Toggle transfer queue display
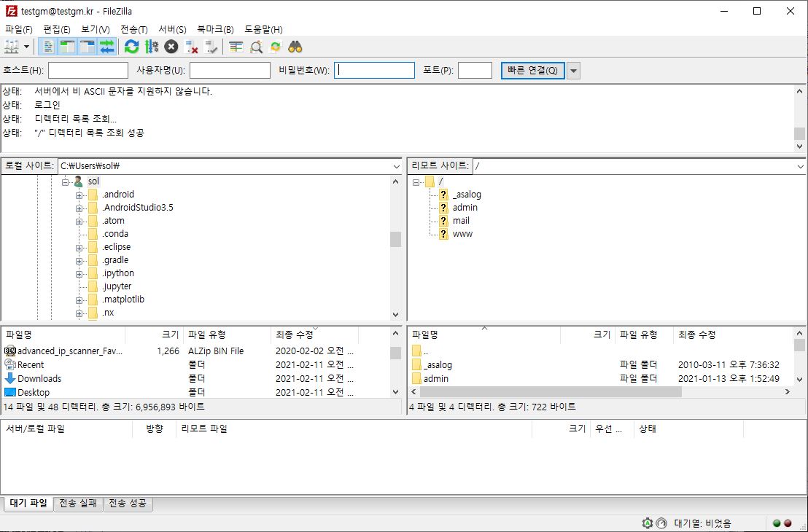The height and width of the screenshot is (532, 808). click(106, 47)
